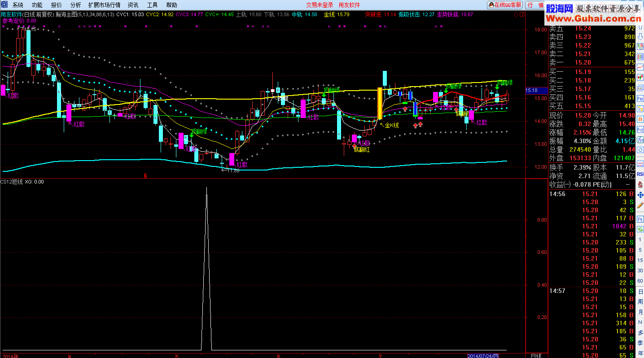Click the F5 chart switch icon
Viewport: 644px width, 358px height.
tap(640, 219)
